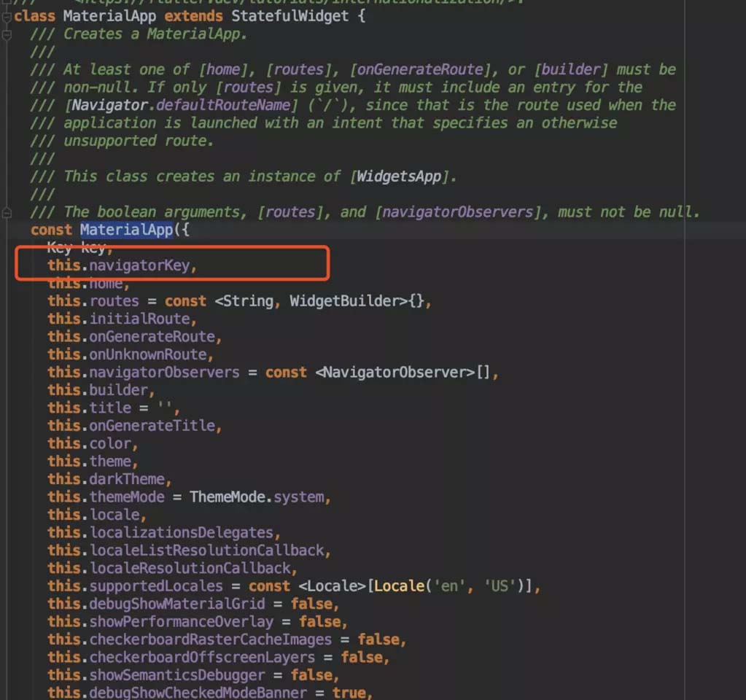Click '[builder]' reference in comment
This screenshot has height=700, width=746.
[x=572, y=69]
